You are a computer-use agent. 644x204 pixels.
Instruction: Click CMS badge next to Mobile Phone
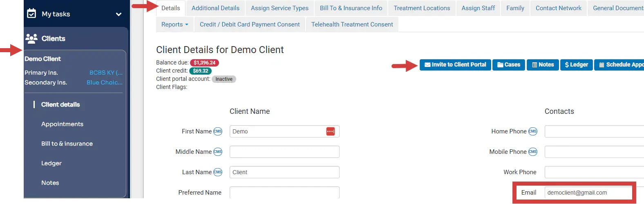point(533,152)
